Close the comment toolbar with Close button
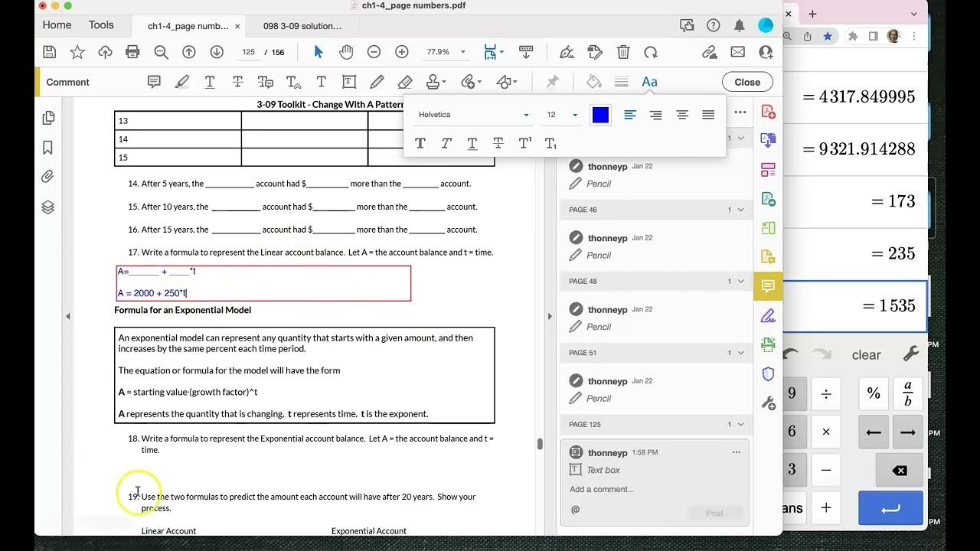980x551 pixels. pyautogui.click(x=747, y=82)
